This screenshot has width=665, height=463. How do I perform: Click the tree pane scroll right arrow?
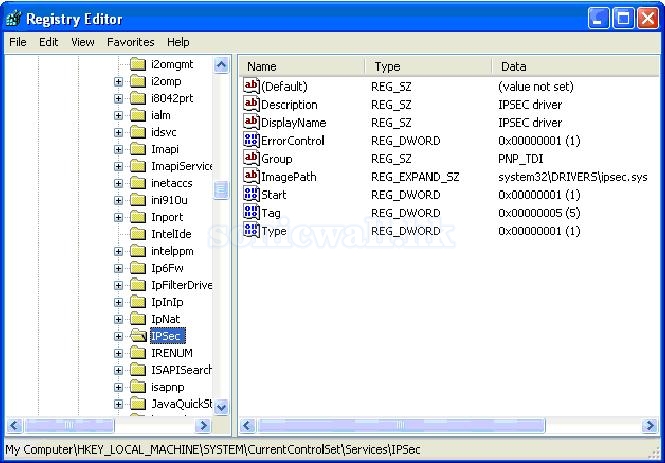coord(203,425)
